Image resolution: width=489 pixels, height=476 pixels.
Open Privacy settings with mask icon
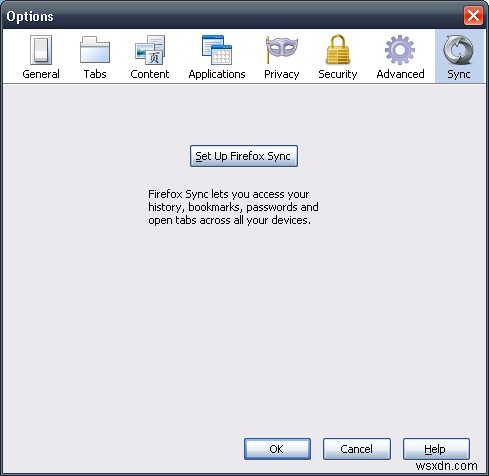tap(282, 57)
